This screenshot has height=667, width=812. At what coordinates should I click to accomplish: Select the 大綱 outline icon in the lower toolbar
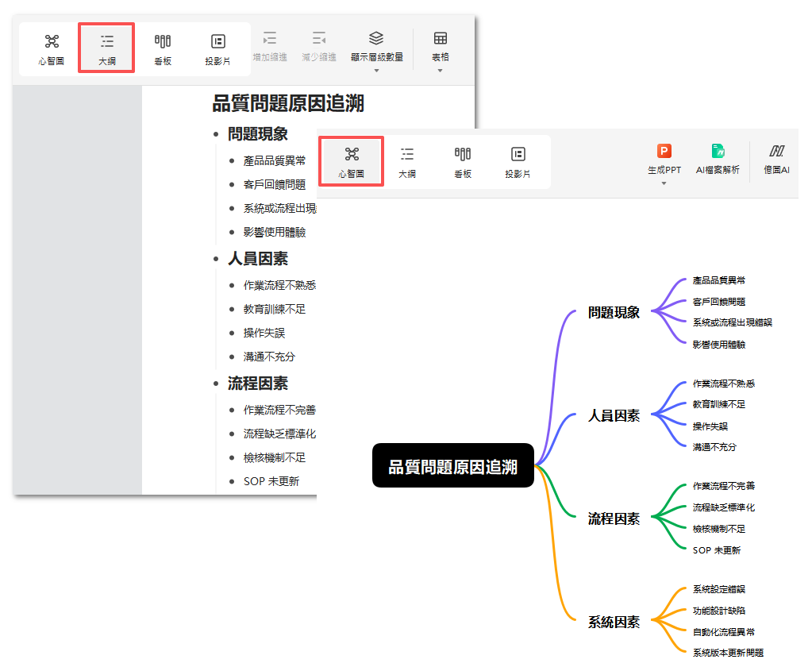(x=407, y=161)
